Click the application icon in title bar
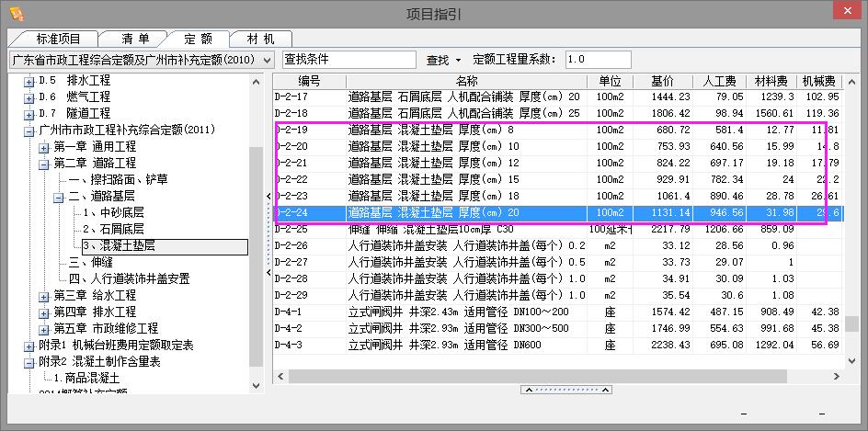Screen dimensions: 868x431 (x=17, y=13)
